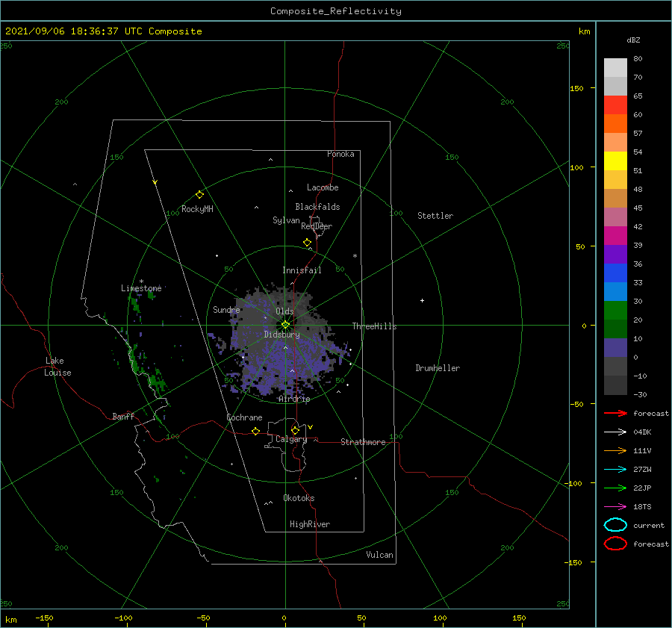Screen dimensions: 672x628
Task: Click the orange 111V arrow symbol
Action: coord(615,450)
